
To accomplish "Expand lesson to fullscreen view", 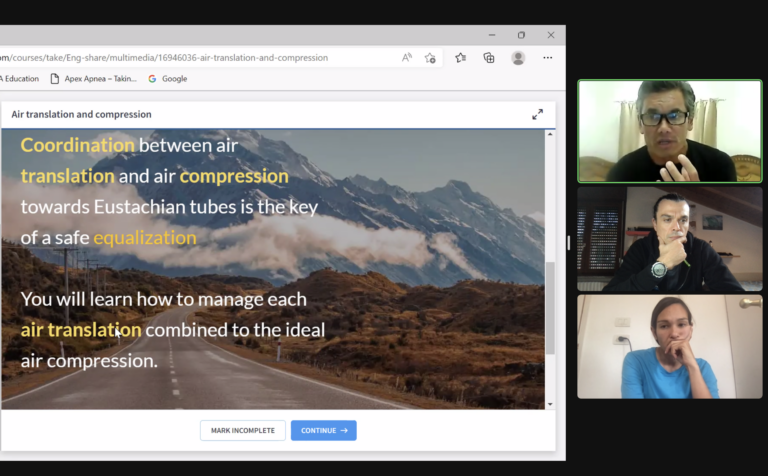I will [537, 114].
